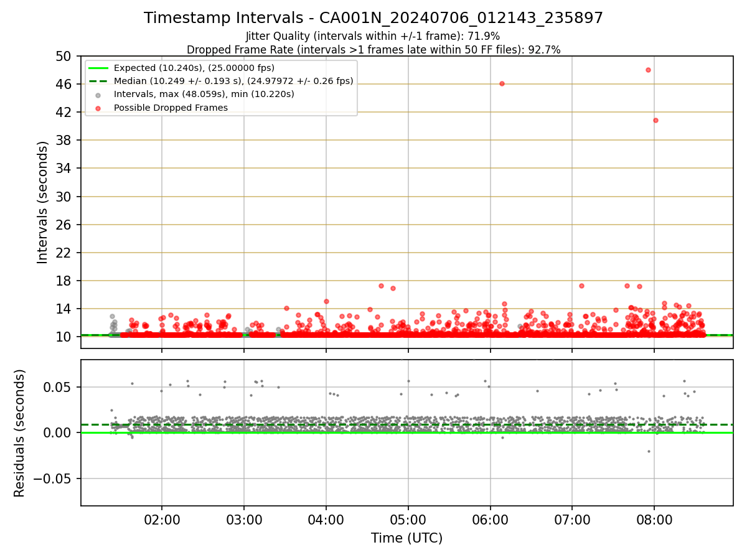Click the chart title 'Timestamp Intervals - CA001N_20240706_012143_235897'
The image size is (747, 560).
click(374, 18)
